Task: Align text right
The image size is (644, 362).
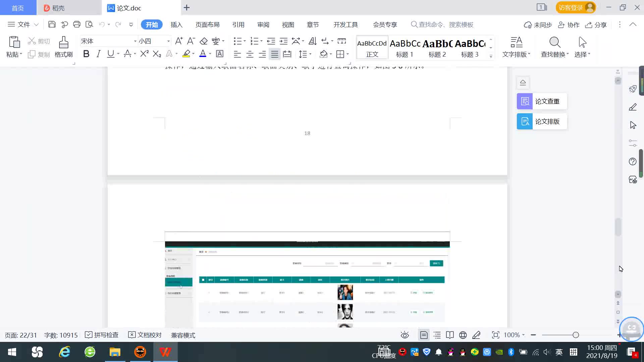Action: tap(262, 54)
